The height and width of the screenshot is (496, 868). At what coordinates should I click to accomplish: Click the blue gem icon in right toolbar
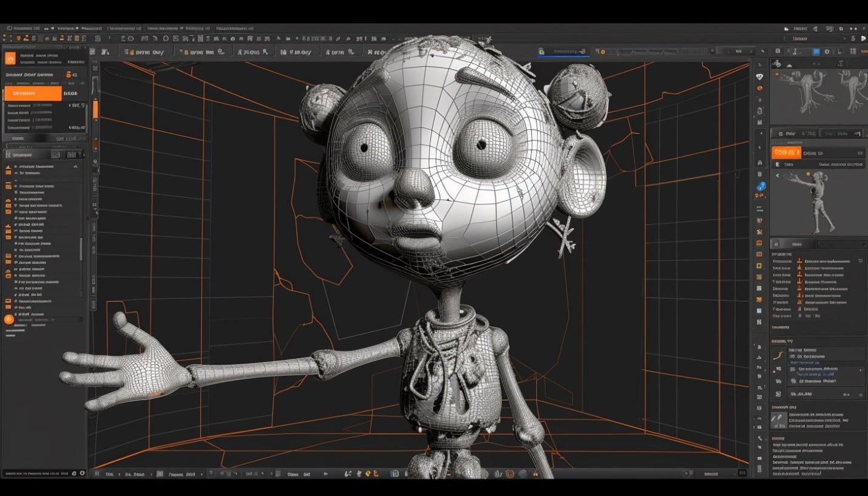pos(761,186)
